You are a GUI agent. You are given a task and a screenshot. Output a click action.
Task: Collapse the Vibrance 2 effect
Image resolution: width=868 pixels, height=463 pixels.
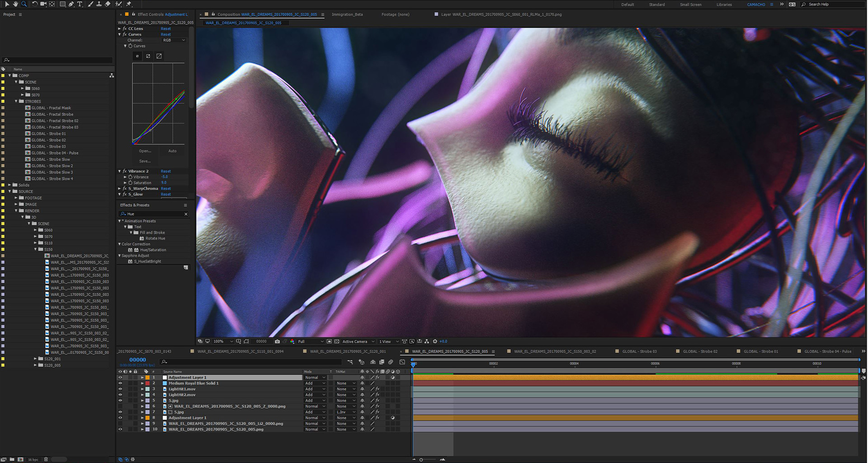pyautogui.click(x=120, y=171)
